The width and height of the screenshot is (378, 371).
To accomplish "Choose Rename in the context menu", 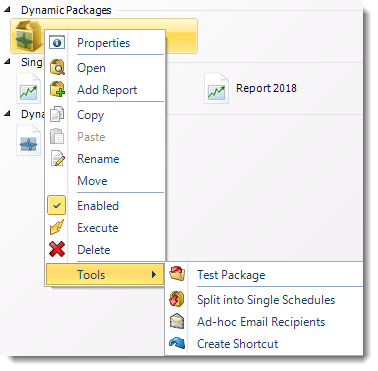I will [x=98, y=159].
